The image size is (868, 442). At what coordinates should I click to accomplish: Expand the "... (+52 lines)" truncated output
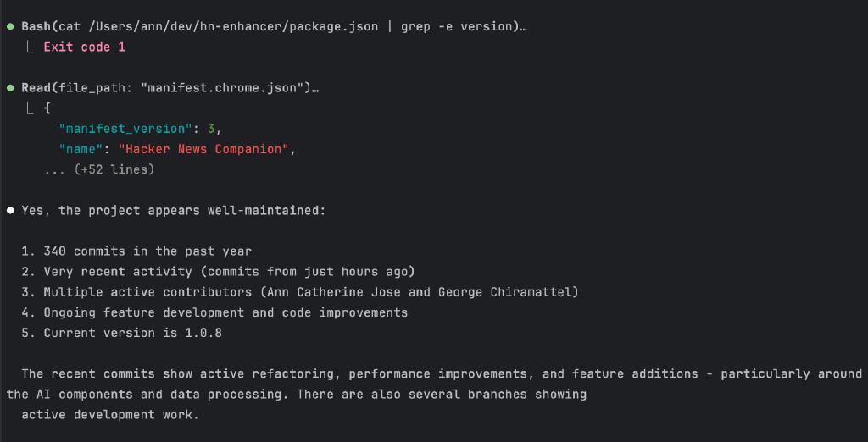click(x=100, y=169)
